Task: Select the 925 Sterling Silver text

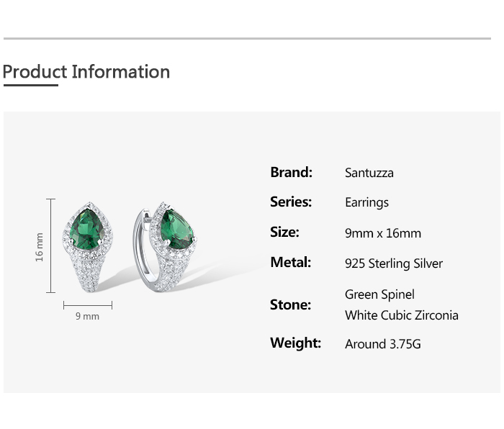Action: (x=393, y=263)
